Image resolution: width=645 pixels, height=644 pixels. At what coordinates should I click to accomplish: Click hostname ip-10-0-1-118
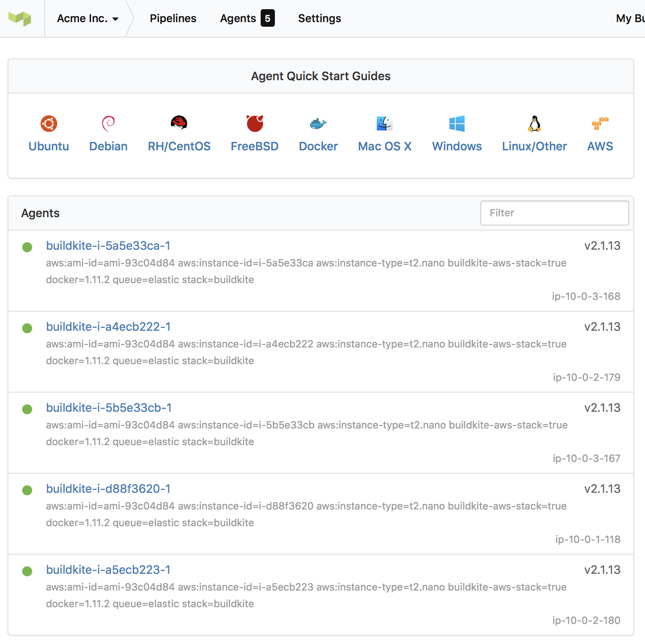(x=588, y=539)
